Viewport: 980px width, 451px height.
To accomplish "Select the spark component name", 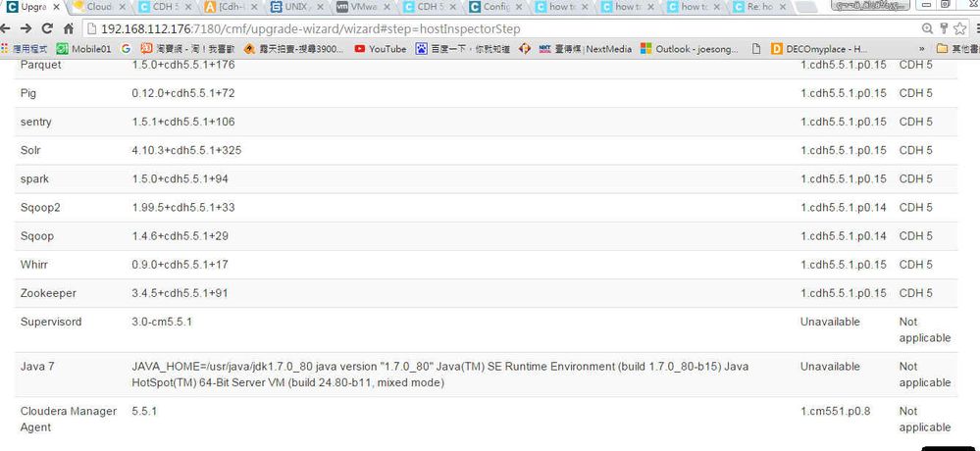I will 34,179.
